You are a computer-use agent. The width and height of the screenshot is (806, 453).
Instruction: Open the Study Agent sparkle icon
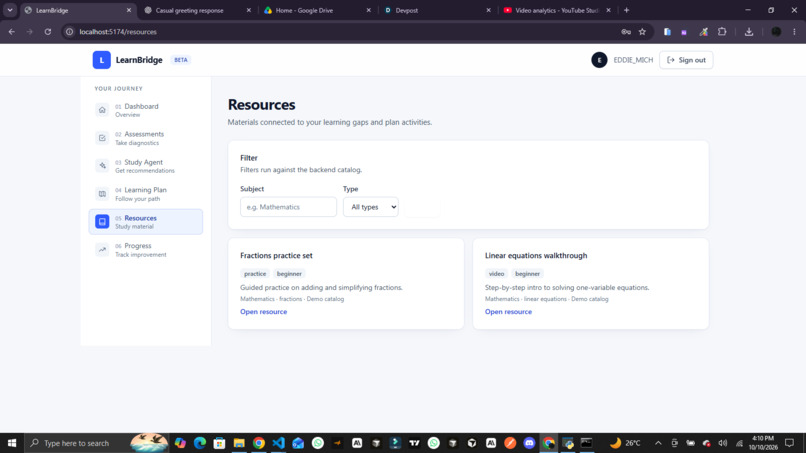102,166
